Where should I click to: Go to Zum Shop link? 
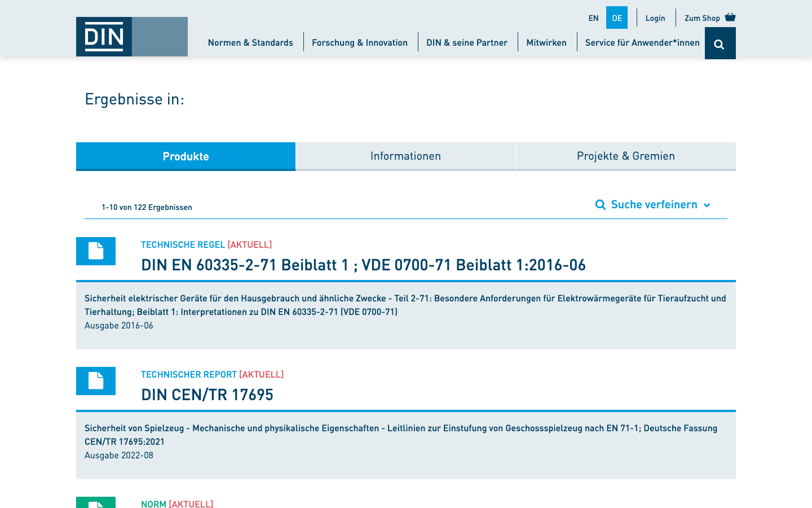coord(702,18)
